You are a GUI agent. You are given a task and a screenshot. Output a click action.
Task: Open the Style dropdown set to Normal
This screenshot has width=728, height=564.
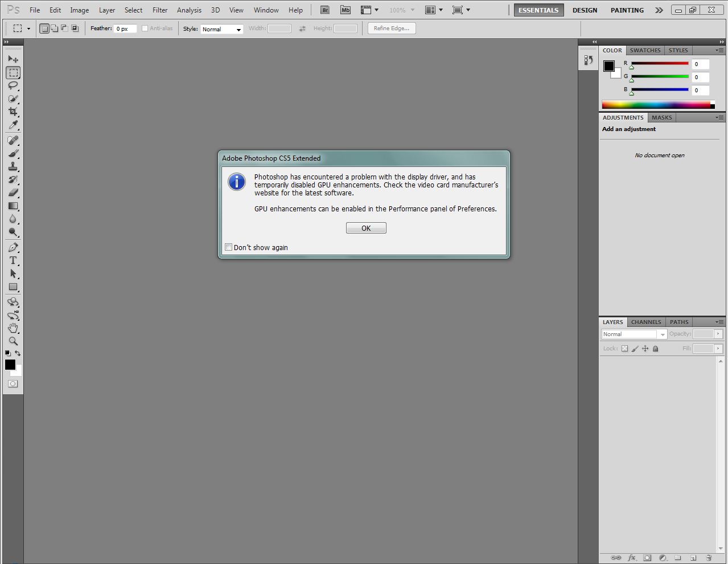tap(222, 29)
